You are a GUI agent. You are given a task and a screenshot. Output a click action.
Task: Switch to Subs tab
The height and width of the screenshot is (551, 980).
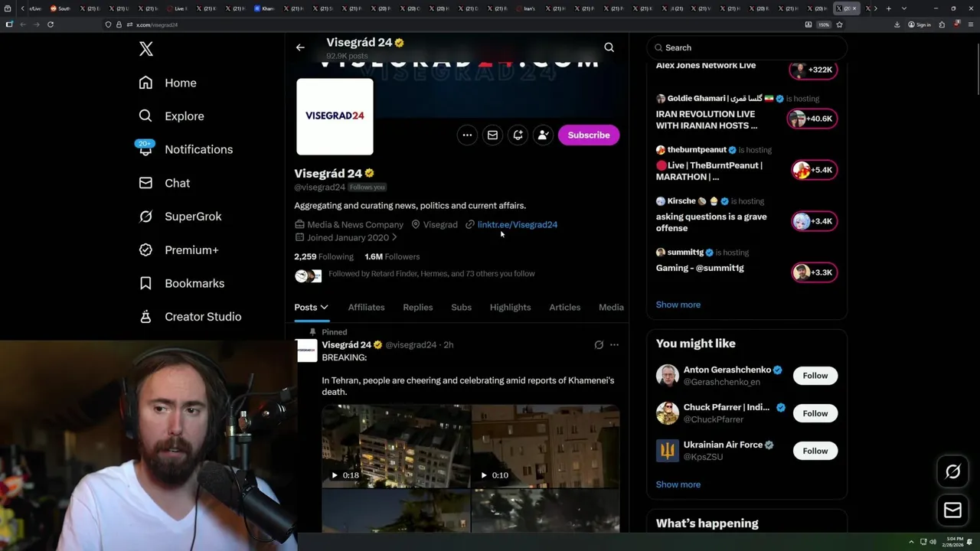(461, 307)
